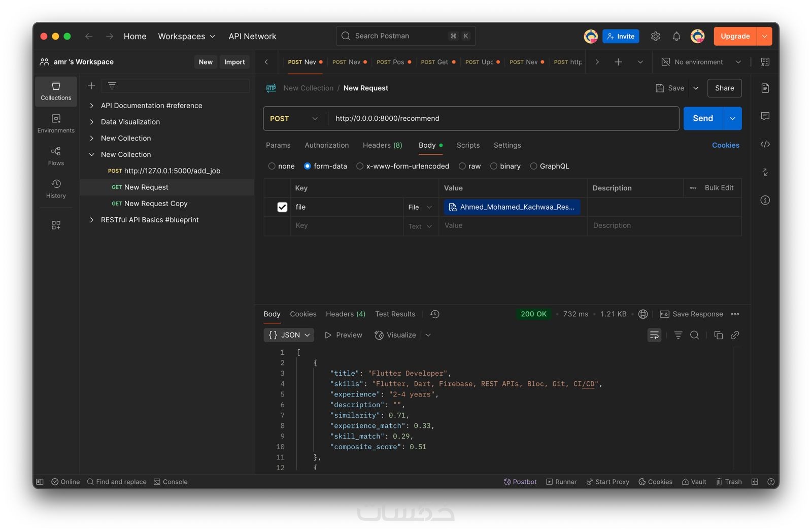Open the Send options dropdown arrow

click(732, 118)
